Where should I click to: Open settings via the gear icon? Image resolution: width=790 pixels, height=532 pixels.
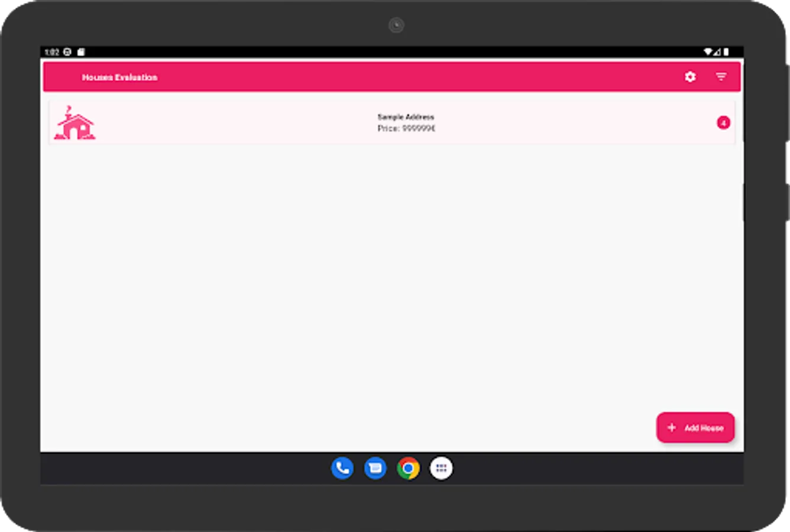click(x=690, y=77)
